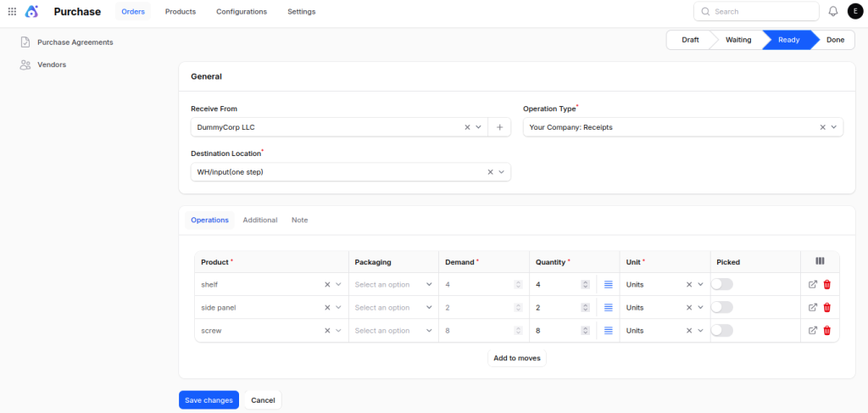The image size is (868, 413).
Task: Click the Ready status stage
Action: coord(789,40)
